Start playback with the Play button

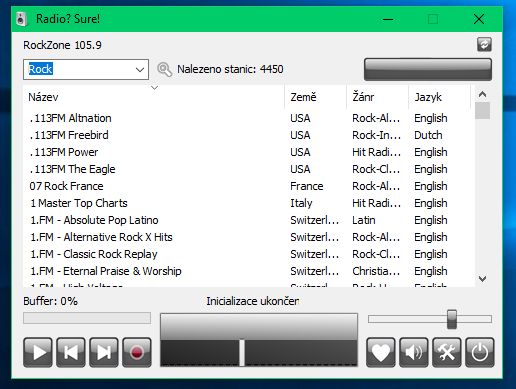click(x=38, y=352)
